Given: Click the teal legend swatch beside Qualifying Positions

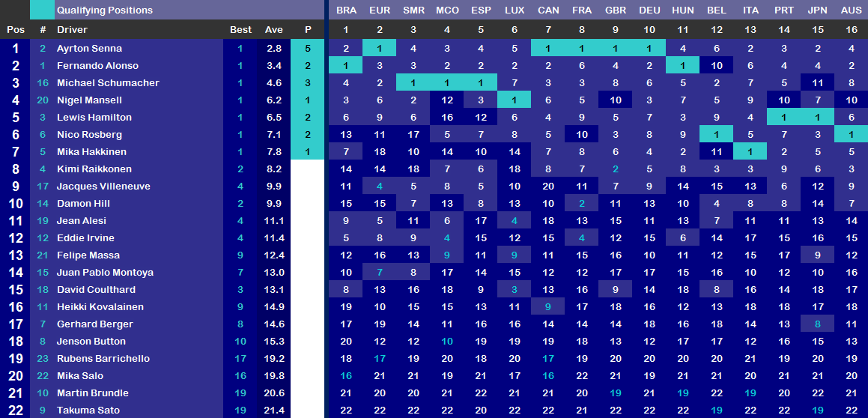Looking at the screenshot, I should pyautogui.click(x=42, y=10).
